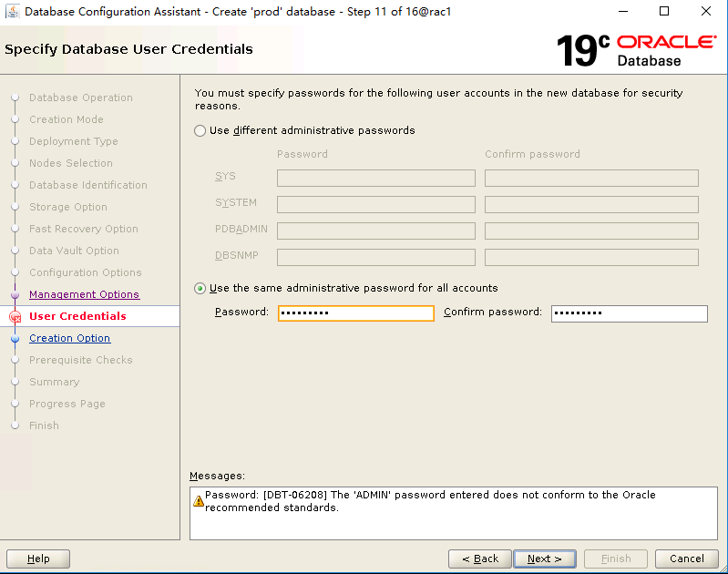This screenshot has width=728, height=574.
Task: Click the SYS account label
Action: [225, 177]
